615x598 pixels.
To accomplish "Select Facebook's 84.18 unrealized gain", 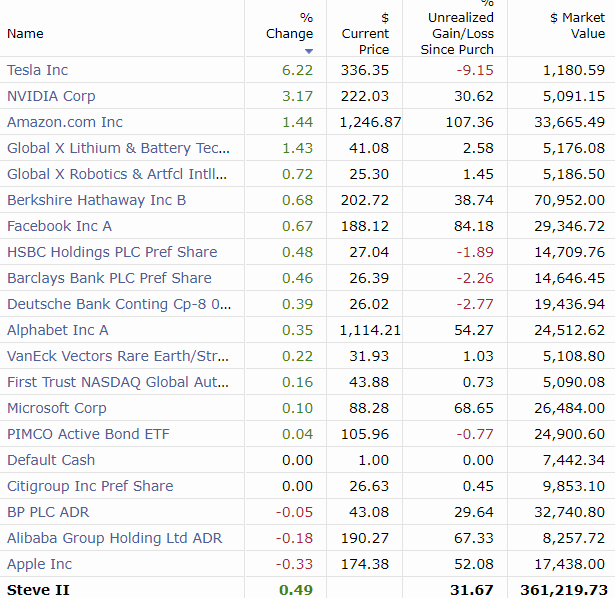I will point(474,226).
